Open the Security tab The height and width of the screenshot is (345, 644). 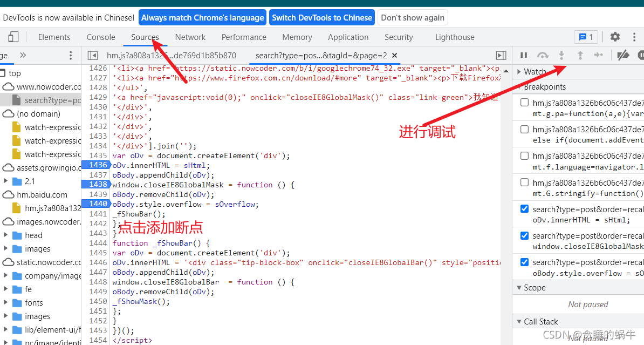coord(399,37)
